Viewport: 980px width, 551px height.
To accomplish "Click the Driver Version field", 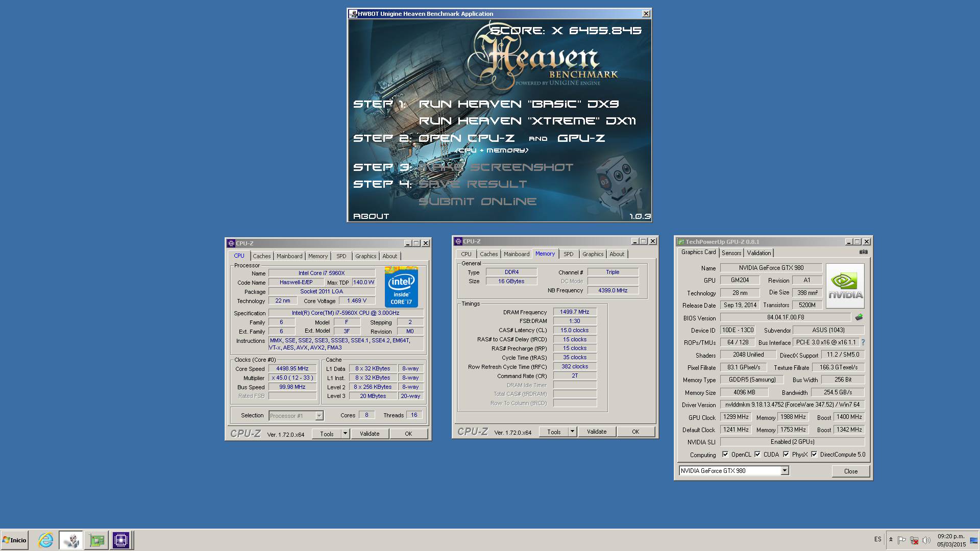I will (793, 405).
